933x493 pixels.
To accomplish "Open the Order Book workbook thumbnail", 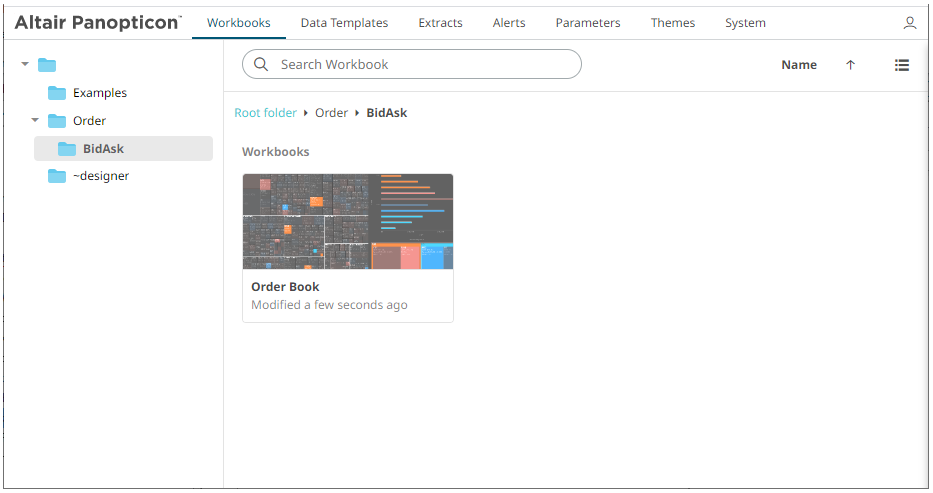I will tap(348, 221).
